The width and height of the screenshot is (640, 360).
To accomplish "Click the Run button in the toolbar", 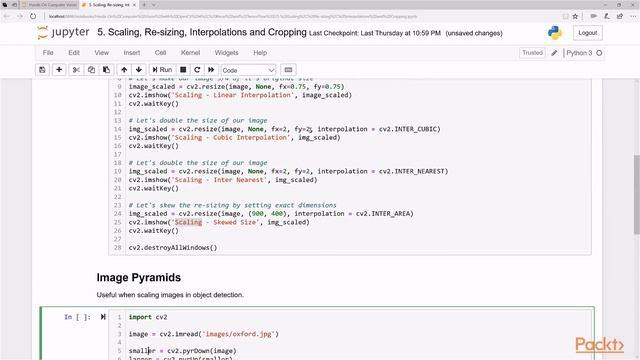I will pos(162,70).
